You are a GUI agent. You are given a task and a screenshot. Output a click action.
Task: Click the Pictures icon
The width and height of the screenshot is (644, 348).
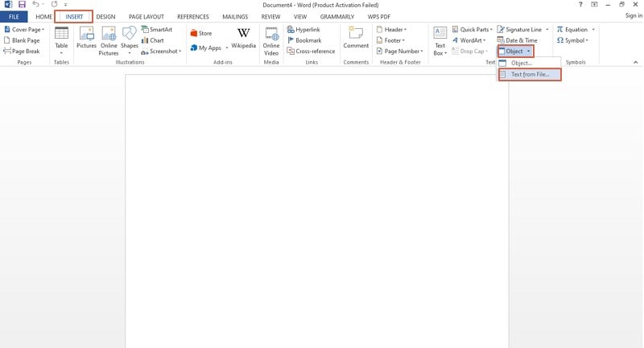(86, 38)
